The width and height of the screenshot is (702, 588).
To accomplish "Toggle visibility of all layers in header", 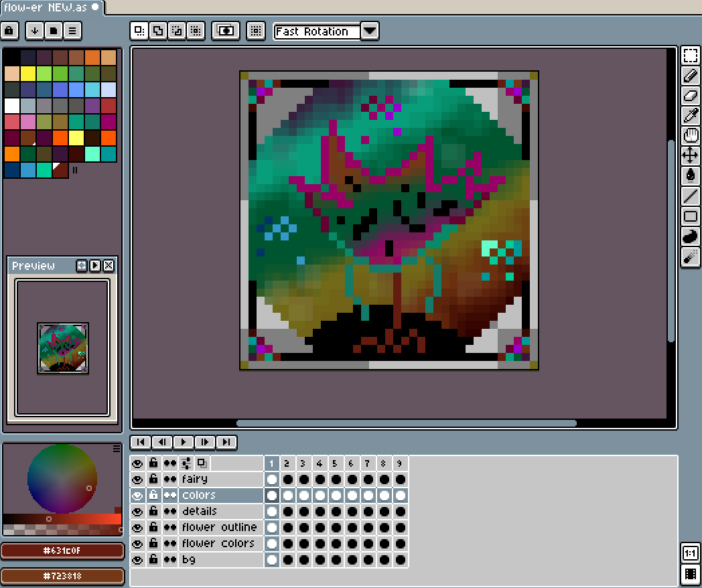I will tap(137, 463).
